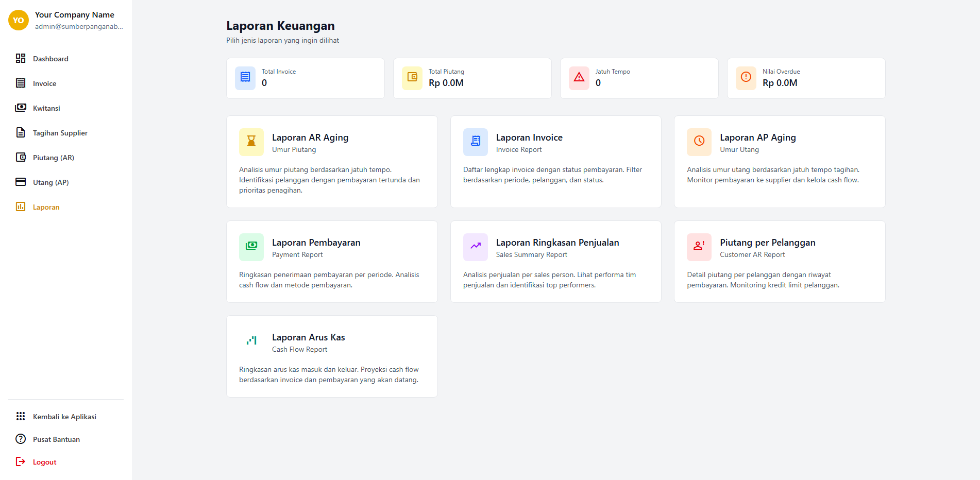This screenshot has height=480, width=980.
Task: Click the trend arrow icon on Ringkasan Penjualan
Action: [475, 247]
